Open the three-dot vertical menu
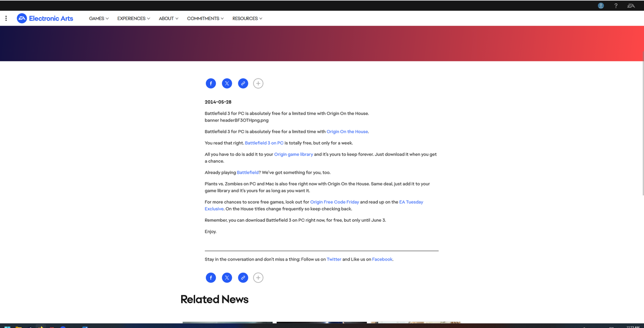Image resolution: width=644 pixels, height=328 pixels. coord(6,18)
